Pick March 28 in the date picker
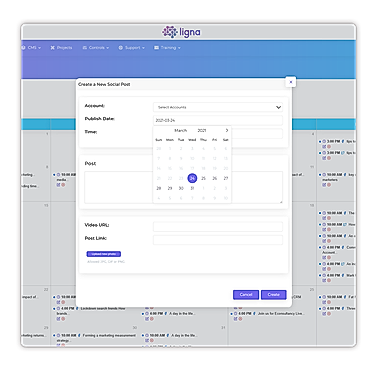 pyautogui.click(x=159, y=188)
